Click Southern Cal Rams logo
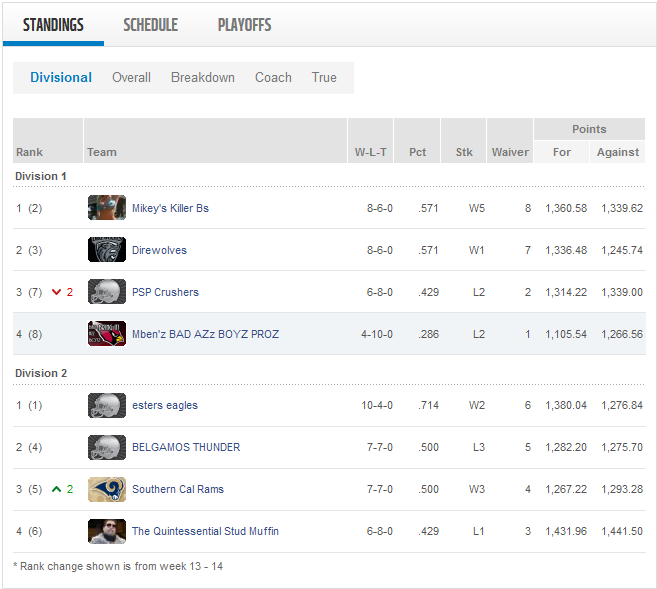 point(107,489)
